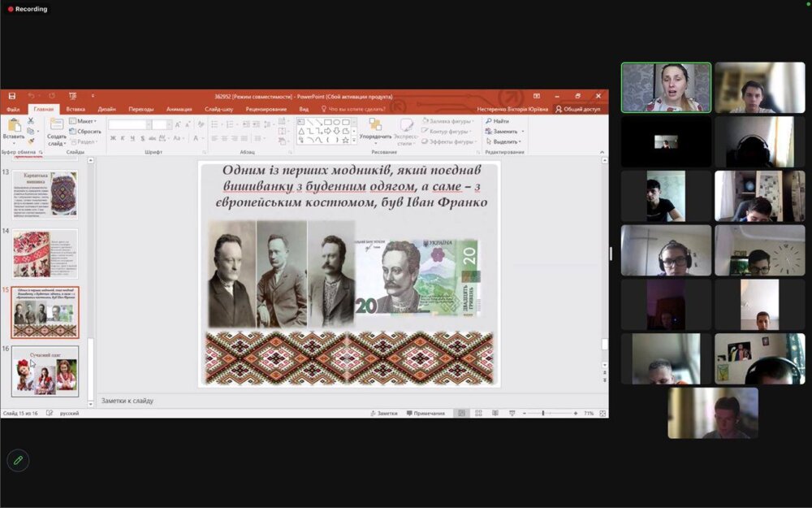Switch to the Вставка tab
Screen dimensions: 812x508
pyautogui.click(x=76, y=110)
